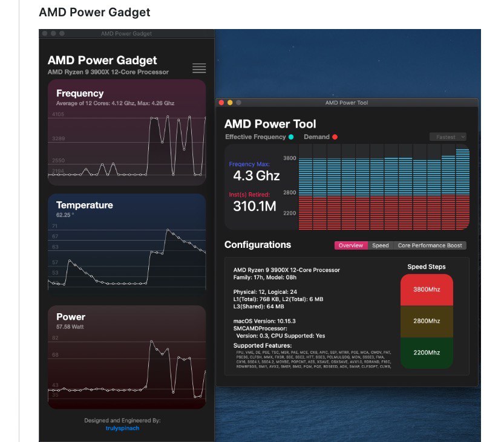Viewport: 504px width, 442px height.
Task: Click the Family: 17h, Model: 08h line
Action: [264, 278]
